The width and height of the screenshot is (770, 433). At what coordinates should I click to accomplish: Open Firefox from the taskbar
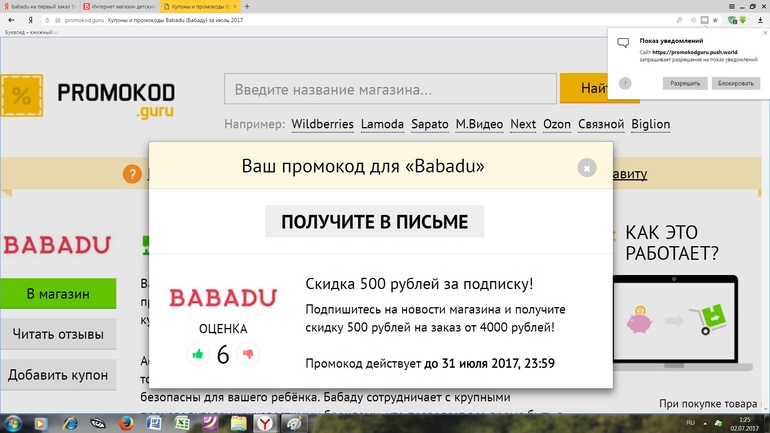126,423
